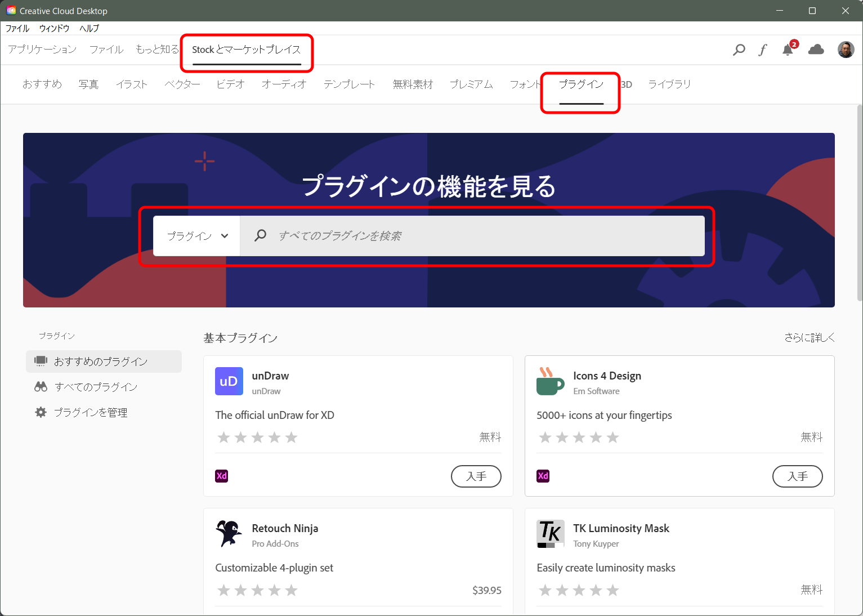Screen dimensions: 863x616
Task: Click '5000+ icons at your fingertips' description
Action: (604, 415)
